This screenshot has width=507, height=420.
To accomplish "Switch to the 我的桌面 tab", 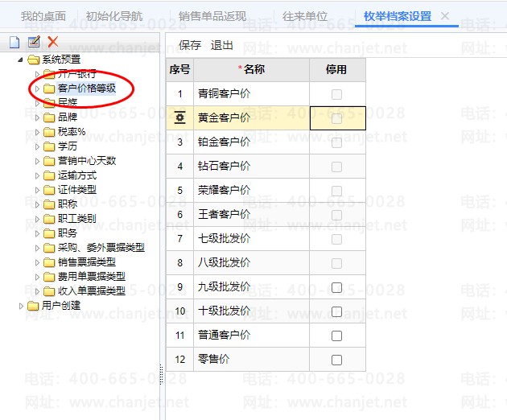I will (43, 16).
